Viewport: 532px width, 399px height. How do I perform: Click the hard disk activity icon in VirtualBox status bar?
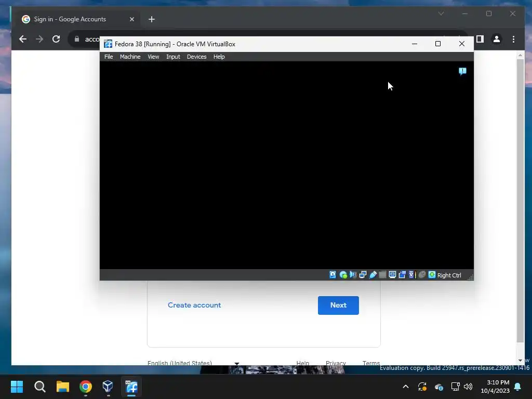(333, 275)
